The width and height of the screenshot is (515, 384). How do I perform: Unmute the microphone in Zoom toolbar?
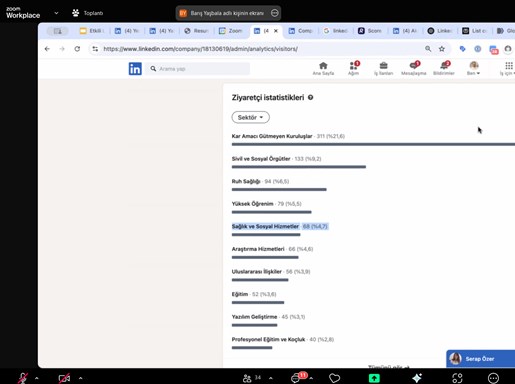[x=23, y=378]
